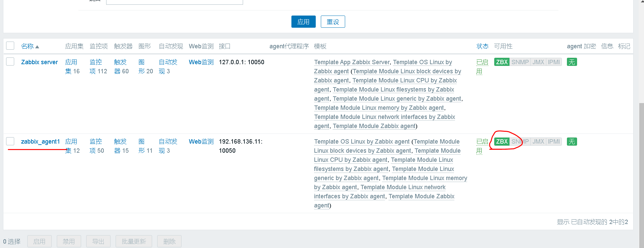The width and height of the screenshot is (644, 248).
Task: Open Web监测 for zabbix_agent1
Action: [x=201, y=142]
